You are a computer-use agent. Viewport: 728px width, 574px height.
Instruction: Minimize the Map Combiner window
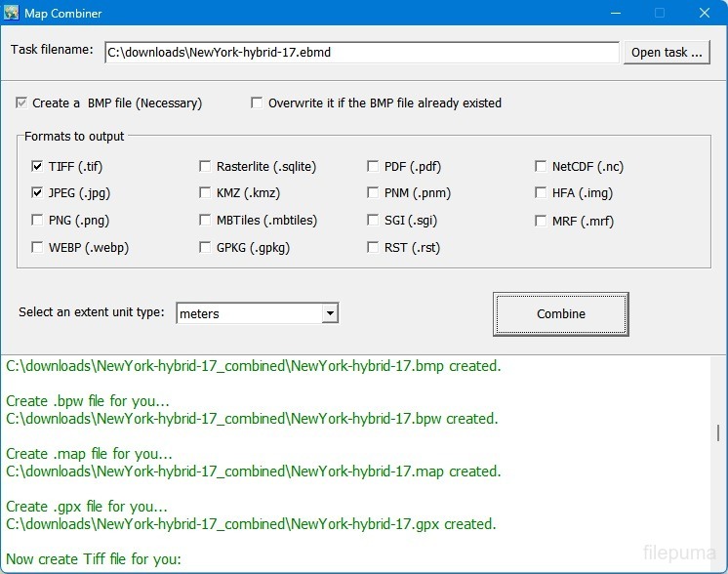[x=615, y=14]
